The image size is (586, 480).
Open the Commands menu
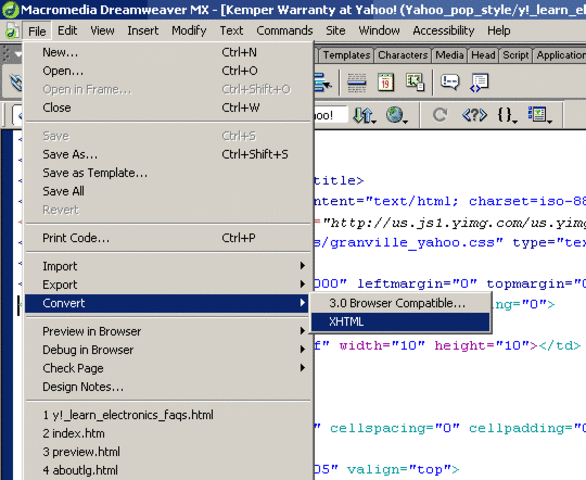tap(284, 31)
